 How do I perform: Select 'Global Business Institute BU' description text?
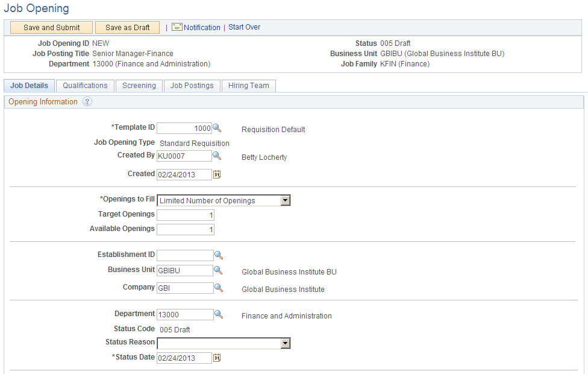[x=289, y=272]
